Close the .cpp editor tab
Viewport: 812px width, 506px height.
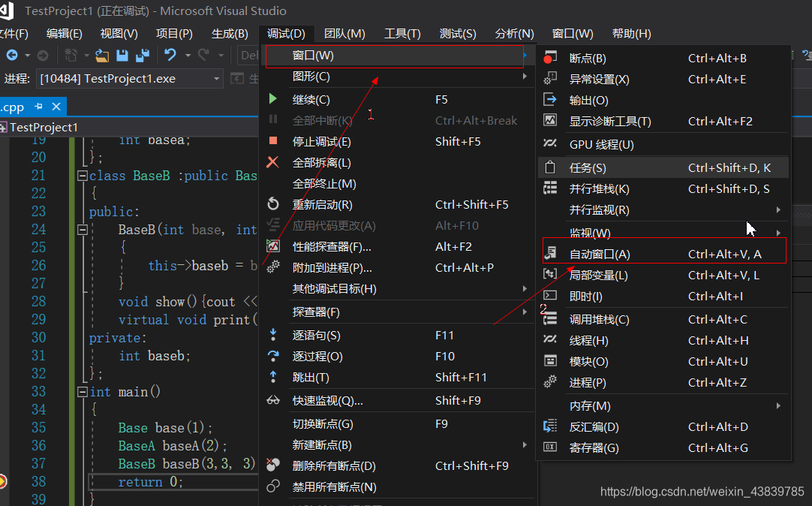56,106
